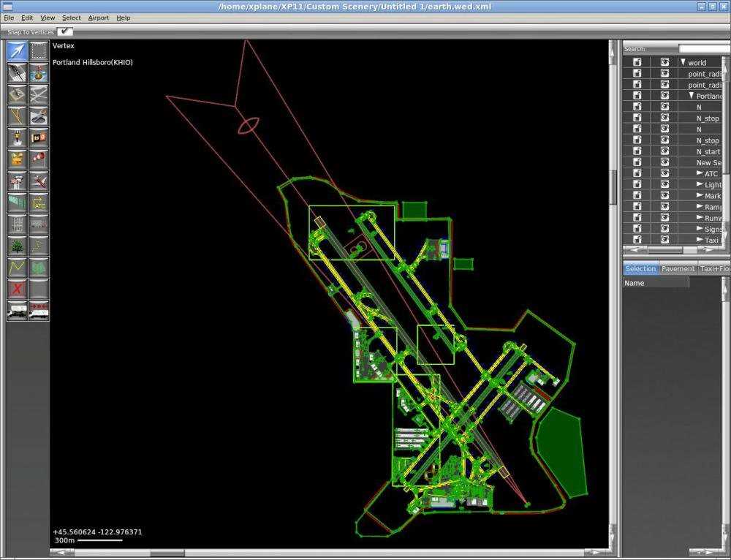The image size is (731, 560).
Task: Select the Strings dotted-line tool
Action: 39,246
